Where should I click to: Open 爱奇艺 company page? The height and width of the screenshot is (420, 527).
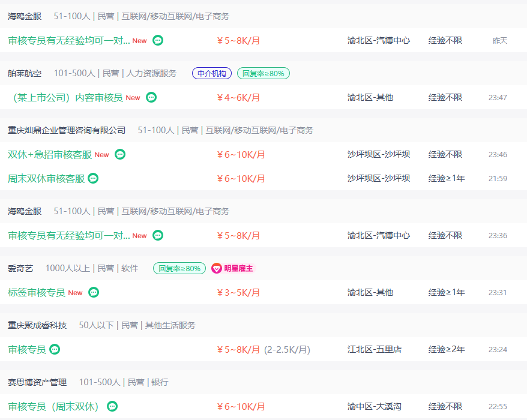[20, 268]
